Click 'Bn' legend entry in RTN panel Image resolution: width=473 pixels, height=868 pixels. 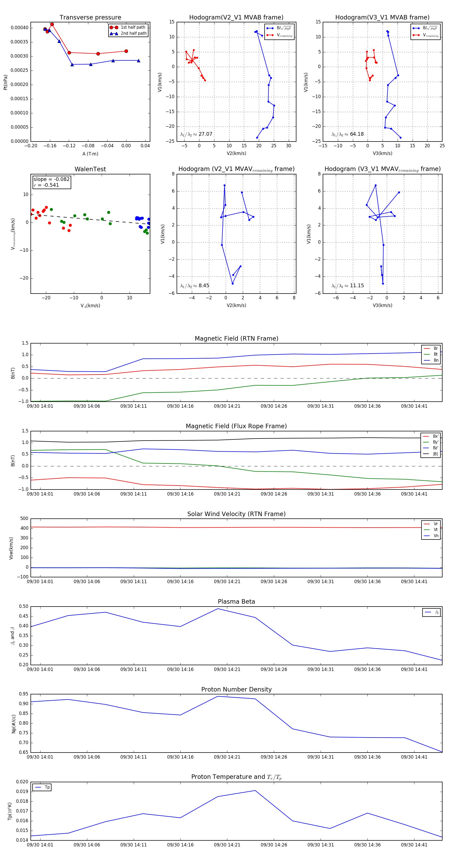point(431,360)
